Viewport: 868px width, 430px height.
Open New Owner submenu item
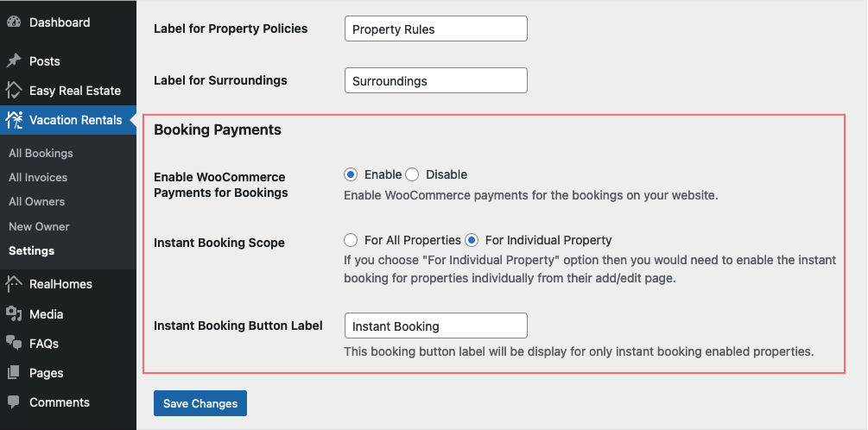39,226
